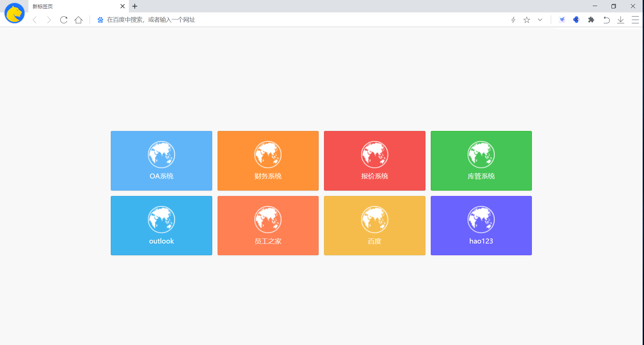644x345 pixels.
Task: Open the extensions puzzle piece menu
Action: pyautogui.click(x=591, y=20)
